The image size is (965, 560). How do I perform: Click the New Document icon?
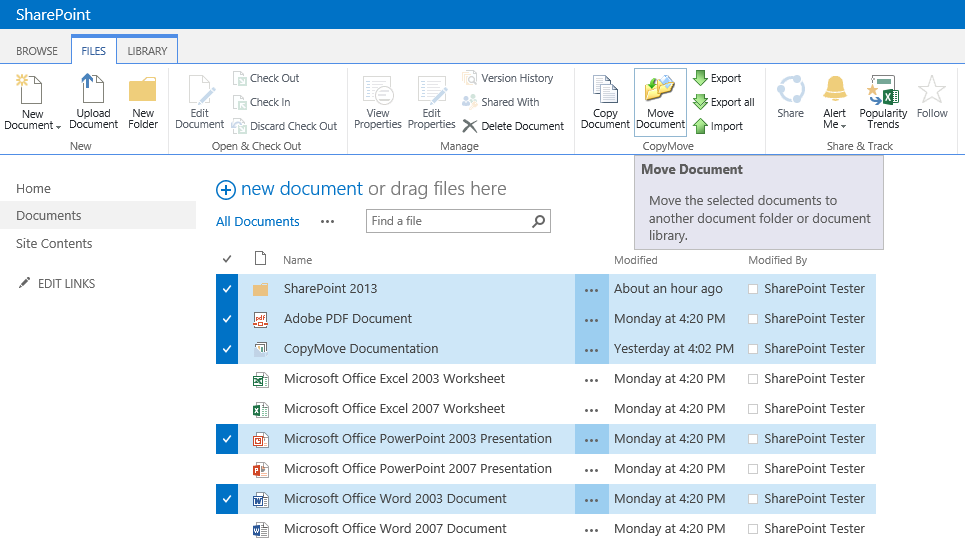[30, 89]
